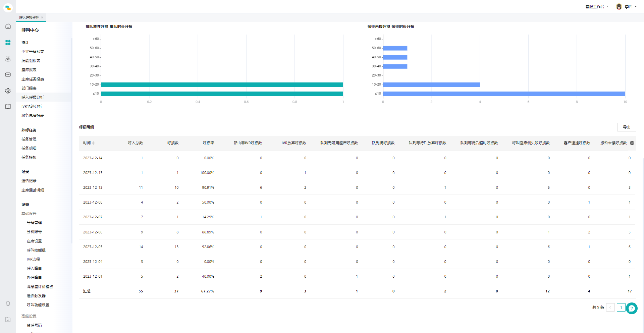The width and height of the screenshot is (644, 333).
Task: Open 任务明细 in sidebar
Action: click(29, 148)
